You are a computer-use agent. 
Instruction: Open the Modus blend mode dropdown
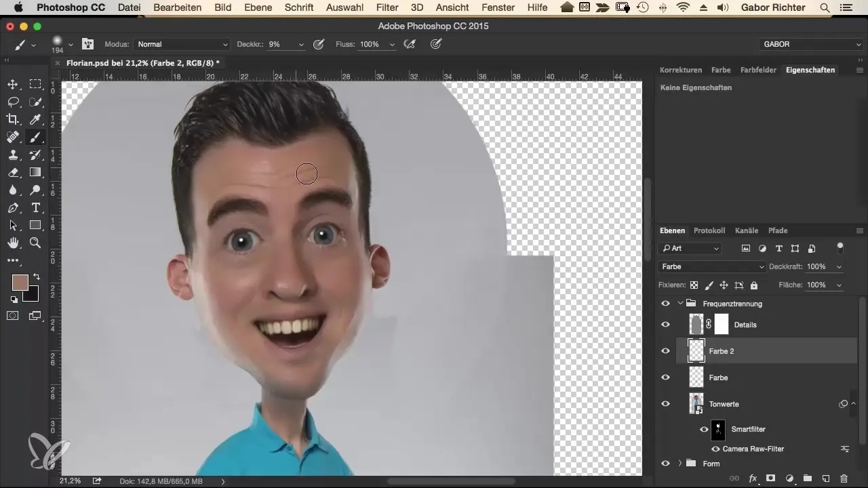pyautogui.click(x=182, y=44)
